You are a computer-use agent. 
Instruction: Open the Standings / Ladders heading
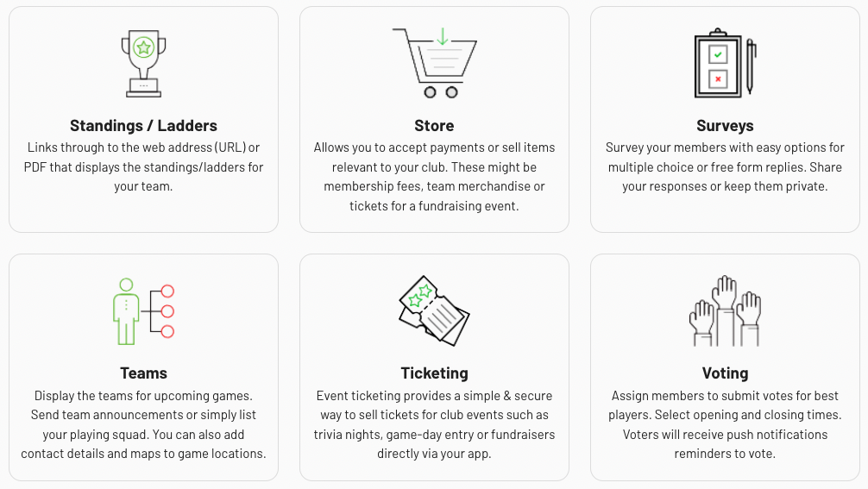pos(143,126)
